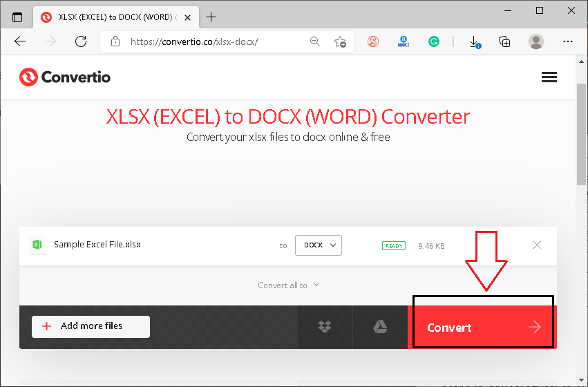The height and width of the screenshot is (387, 588).
Task: Open the hamburger menu
Action: [x=549, y=77]
